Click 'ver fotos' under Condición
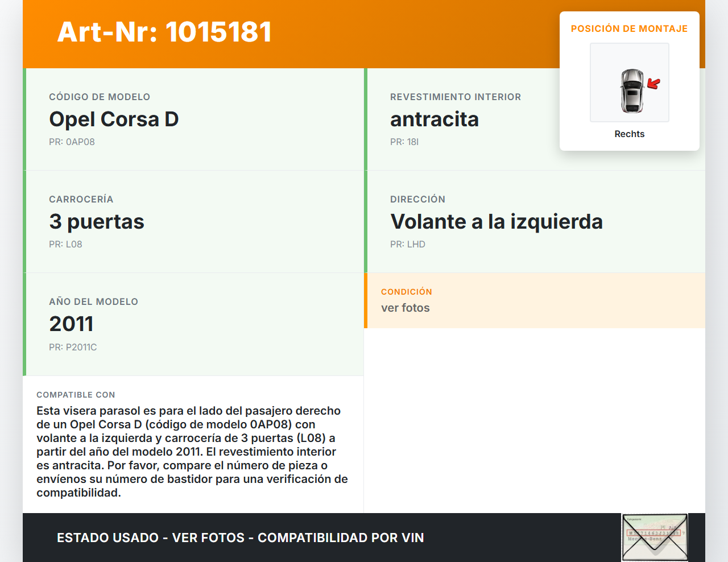This screenshot has width=728, height=562. [x=405, y=308]
